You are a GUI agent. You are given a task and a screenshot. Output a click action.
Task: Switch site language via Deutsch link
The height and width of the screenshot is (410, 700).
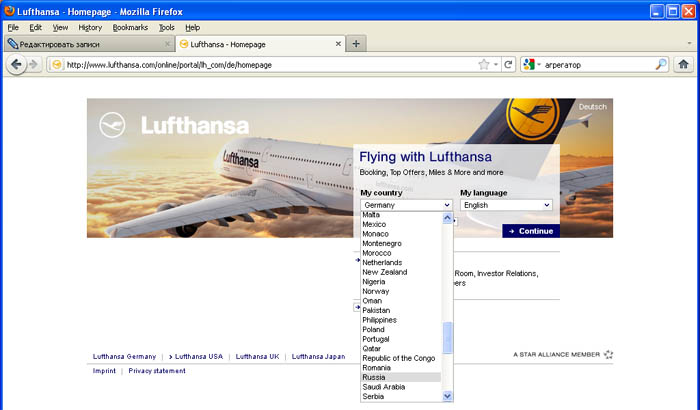click(592, 107)
